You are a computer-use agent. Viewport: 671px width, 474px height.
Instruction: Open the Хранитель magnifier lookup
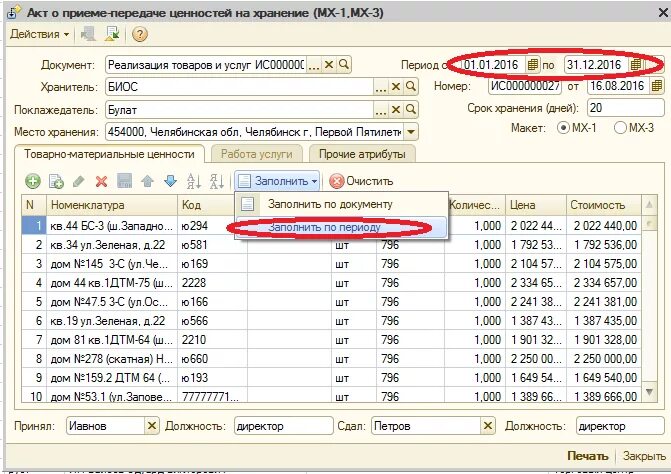point(411,87)
